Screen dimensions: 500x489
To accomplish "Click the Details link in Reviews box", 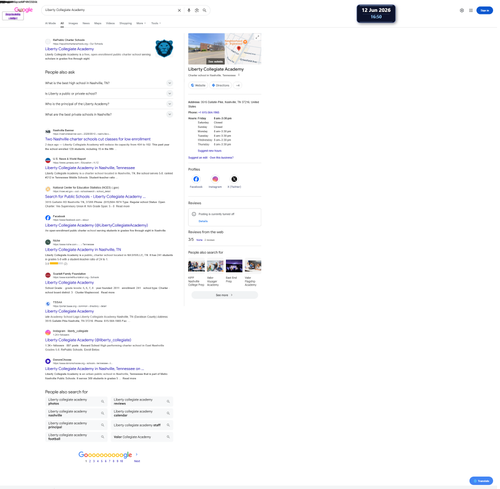I will (x=203, y=221).
